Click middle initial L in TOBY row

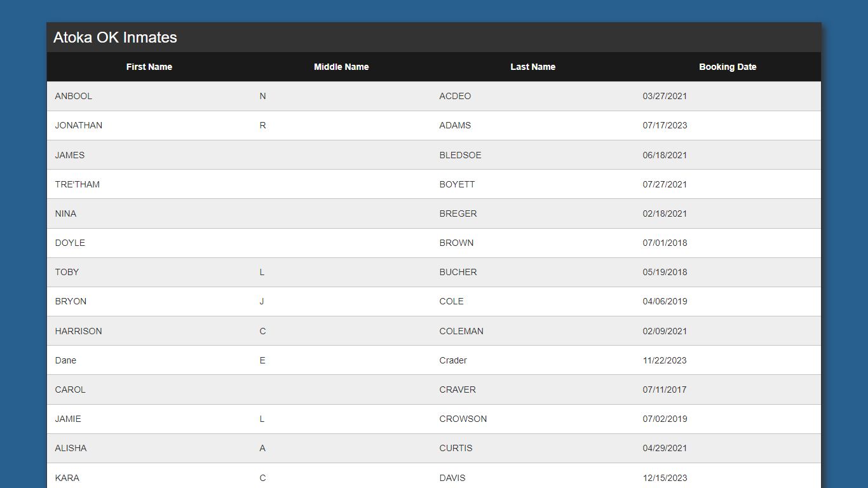(x=262, y=272)
